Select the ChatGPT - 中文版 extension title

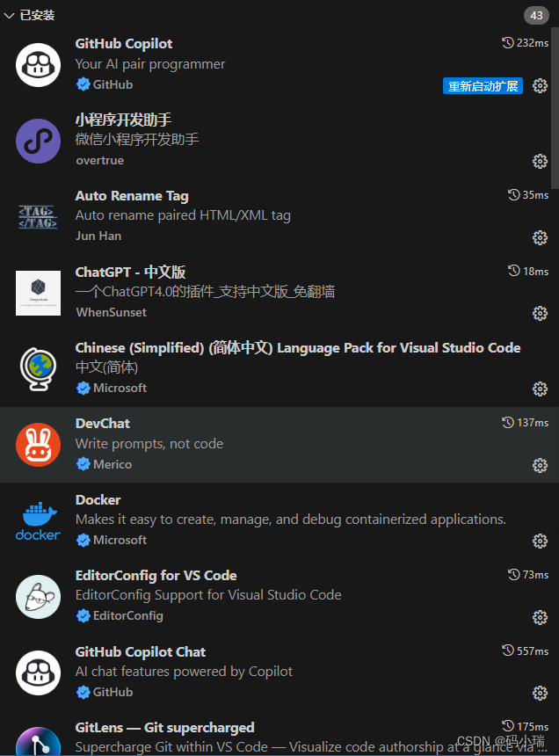tap(130, 272)
